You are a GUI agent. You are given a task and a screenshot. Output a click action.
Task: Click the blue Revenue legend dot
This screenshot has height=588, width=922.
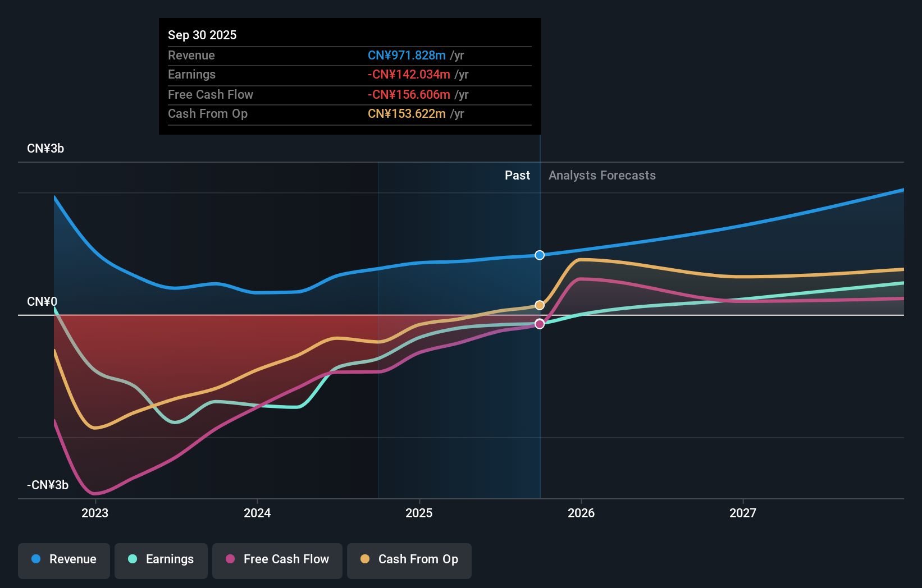click(36, 559)
